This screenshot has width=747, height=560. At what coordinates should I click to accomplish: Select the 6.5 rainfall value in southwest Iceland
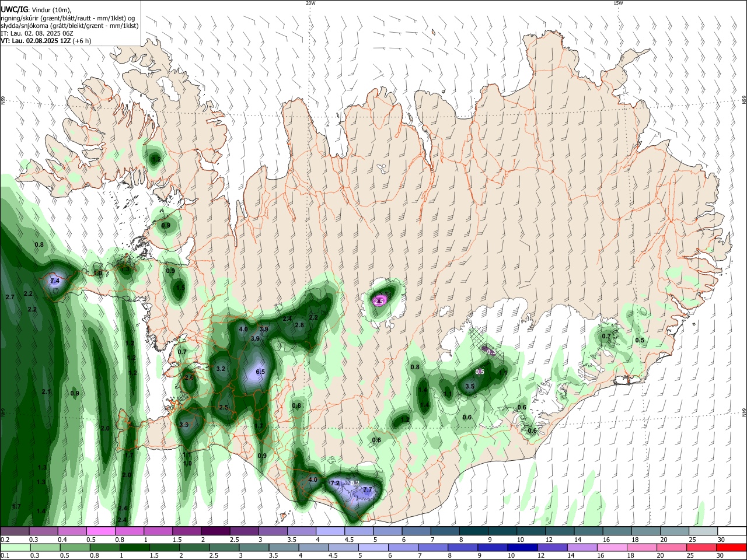260,372
